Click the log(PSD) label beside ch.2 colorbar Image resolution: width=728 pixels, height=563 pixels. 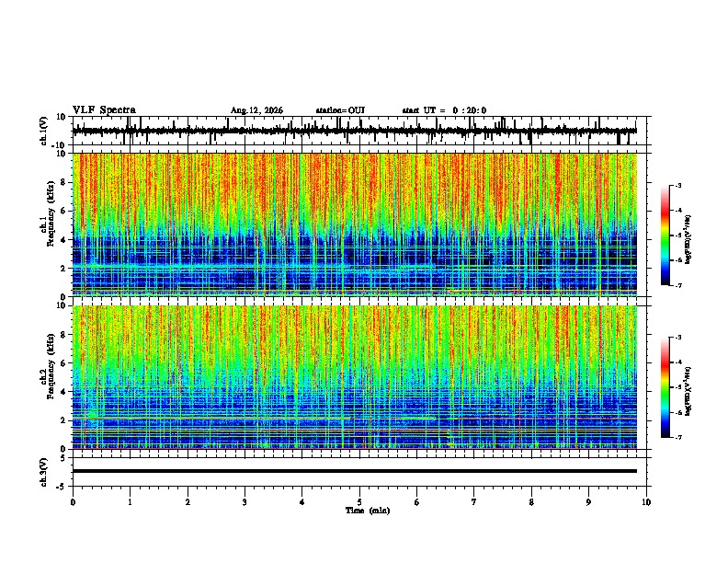click(688, 391)
